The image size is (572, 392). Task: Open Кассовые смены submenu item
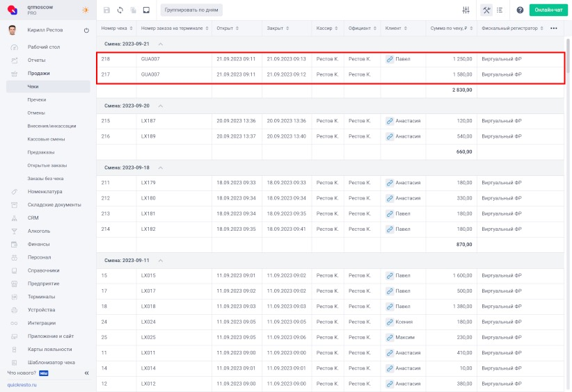(46, 139)
